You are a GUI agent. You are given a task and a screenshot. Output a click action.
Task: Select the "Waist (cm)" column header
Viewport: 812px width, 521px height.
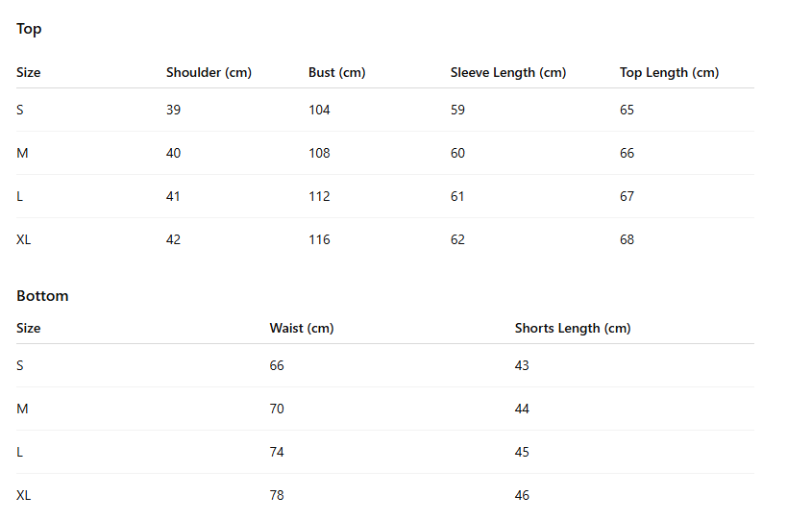tap(301, 328)
